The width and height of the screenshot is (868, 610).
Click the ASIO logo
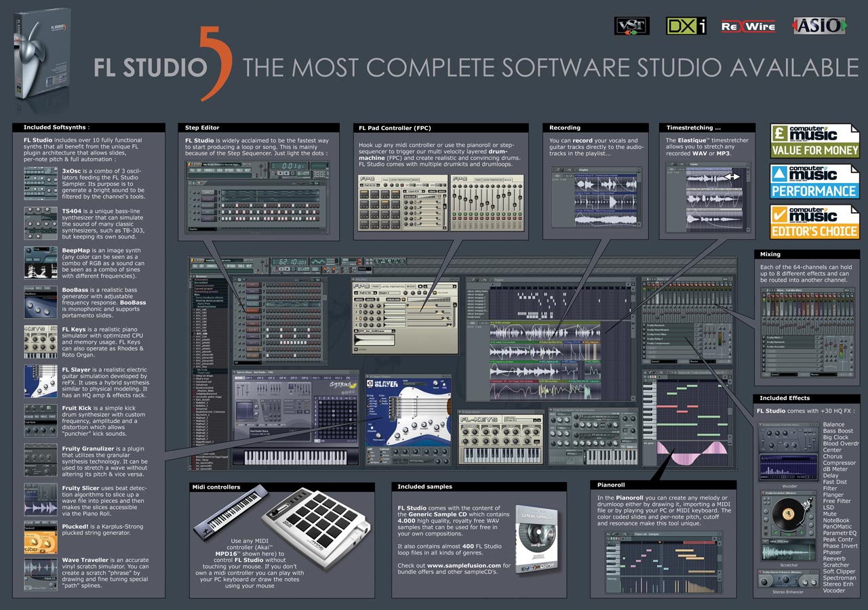pos(819,26)
